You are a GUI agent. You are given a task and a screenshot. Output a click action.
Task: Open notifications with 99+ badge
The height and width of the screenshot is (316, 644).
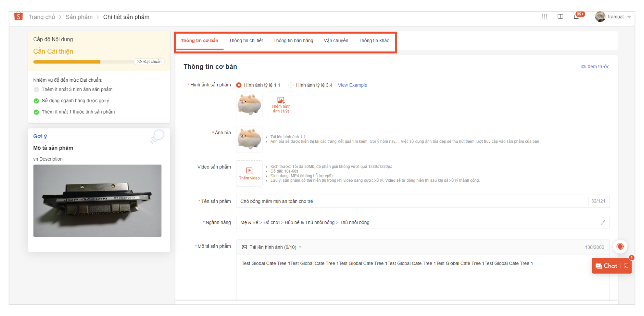[577, 16]
